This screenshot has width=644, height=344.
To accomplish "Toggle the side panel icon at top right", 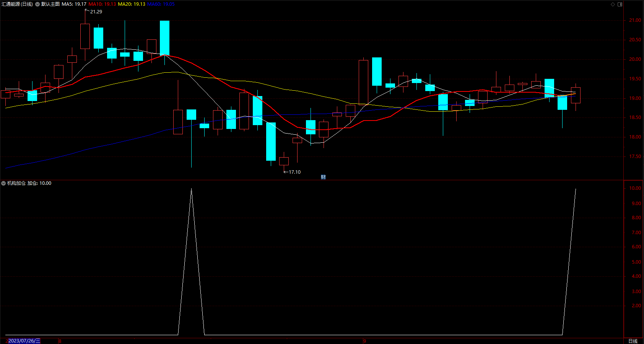I will point(620,4).
